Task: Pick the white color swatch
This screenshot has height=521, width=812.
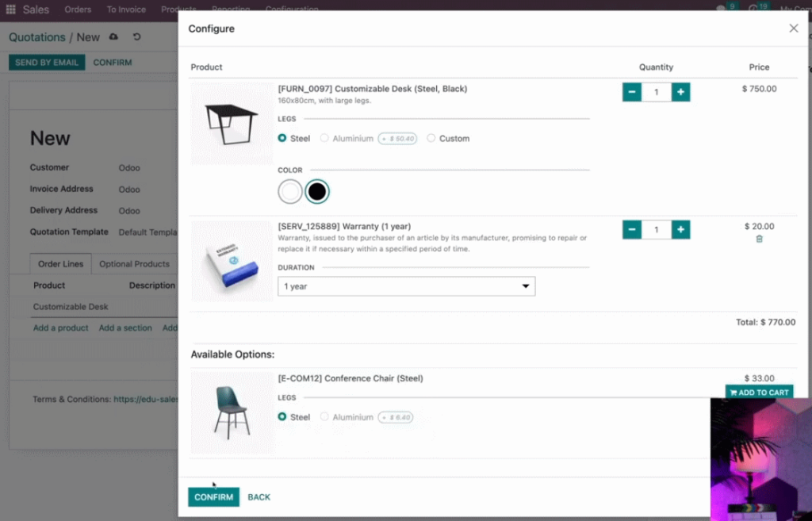Action: [290, 192]
